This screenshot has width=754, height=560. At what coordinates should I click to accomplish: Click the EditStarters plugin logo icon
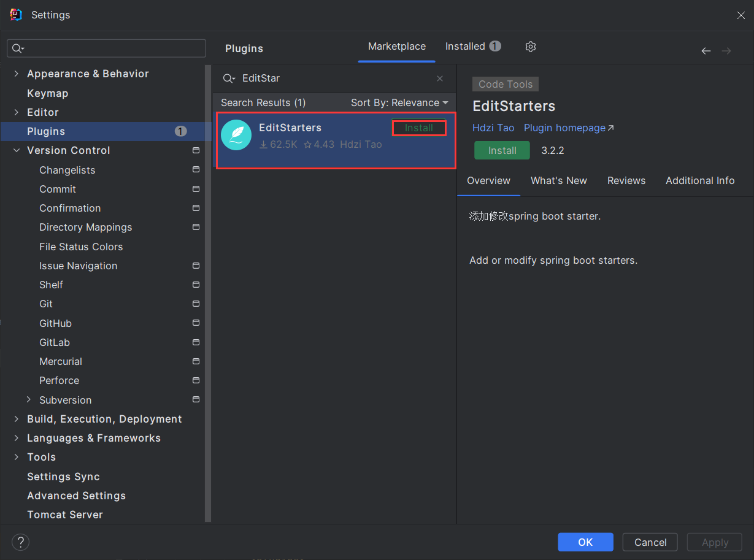click(236, 135)
